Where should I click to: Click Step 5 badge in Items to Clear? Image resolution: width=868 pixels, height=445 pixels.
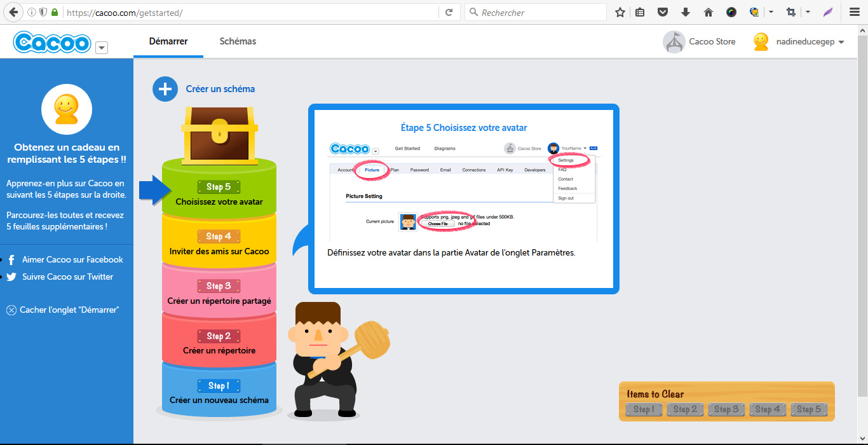[809, 409]
